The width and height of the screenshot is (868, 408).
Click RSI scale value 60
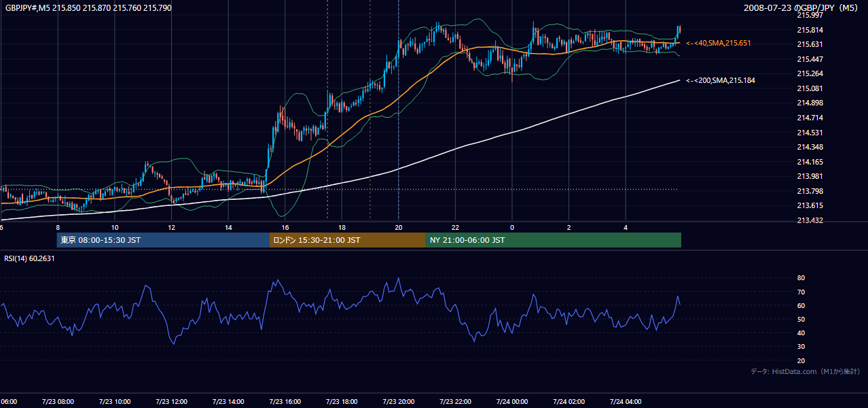[x=801, y=305]
